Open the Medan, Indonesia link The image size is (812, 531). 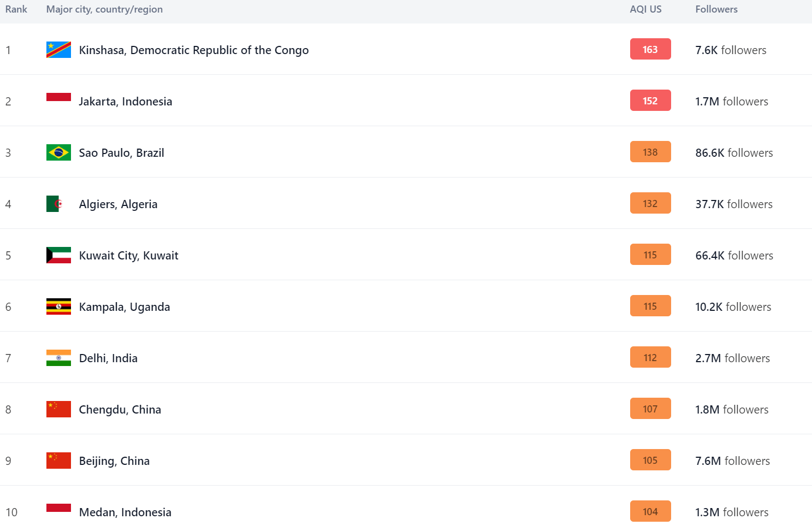point(125,512)
